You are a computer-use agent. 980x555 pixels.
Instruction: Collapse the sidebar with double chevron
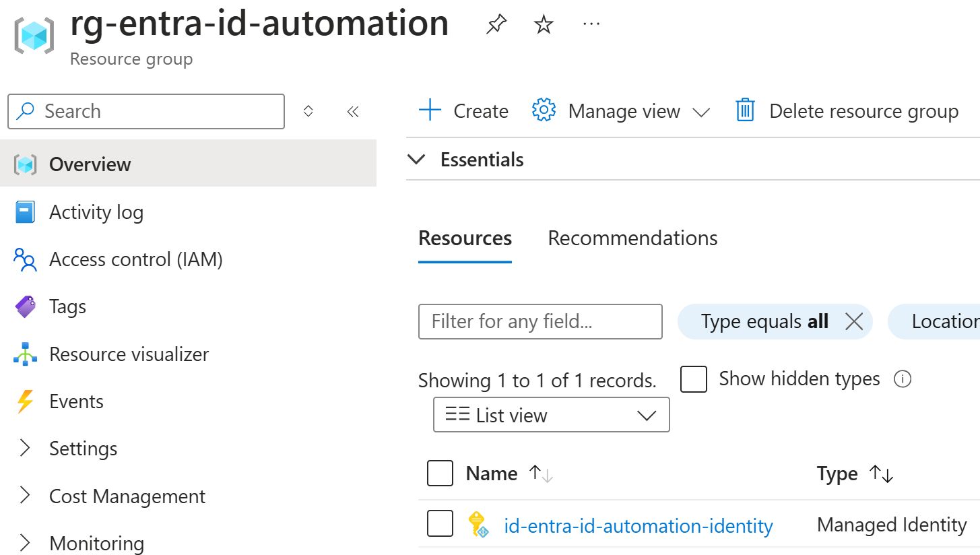click(x=353, y=111)
